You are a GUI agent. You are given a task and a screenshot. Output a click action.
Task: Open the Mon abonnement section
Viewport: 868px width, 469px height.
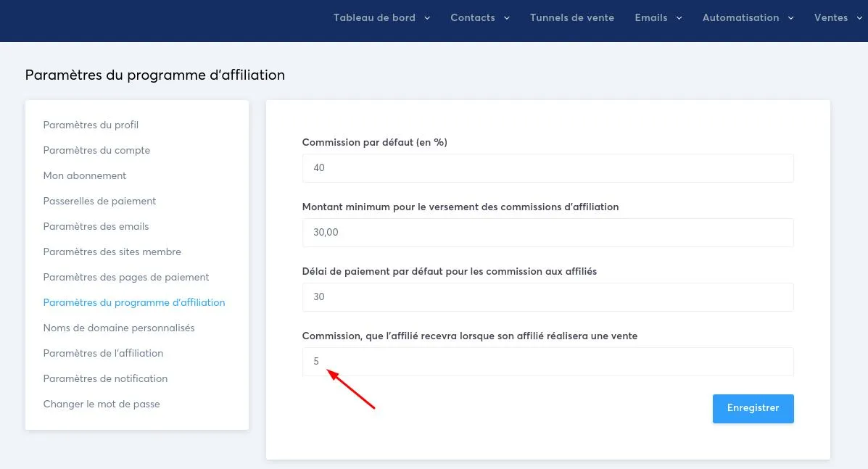coord(84,175)
